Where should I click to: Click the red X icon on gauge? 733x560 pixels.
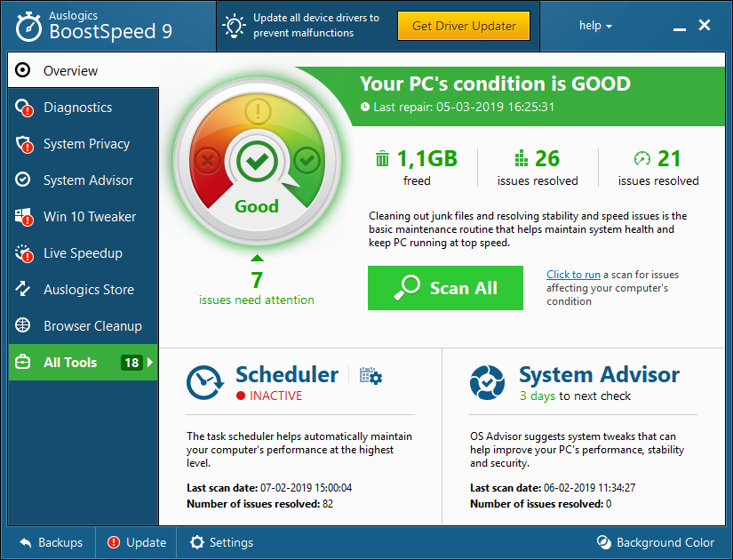tap(209, 161)
